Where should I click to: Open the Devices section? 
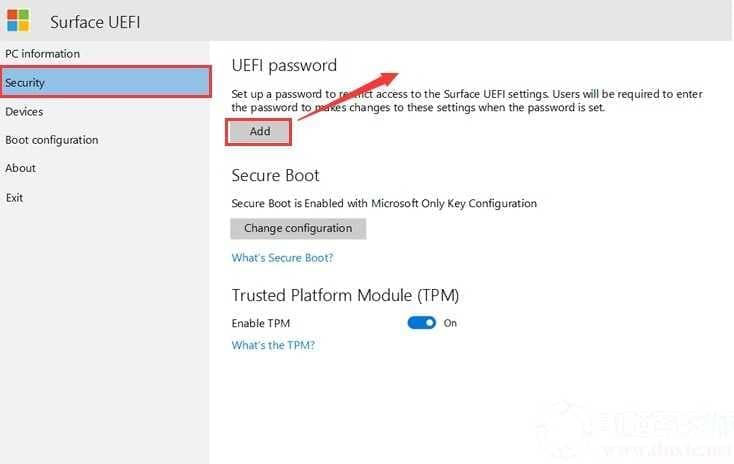(x=24, y=111)
